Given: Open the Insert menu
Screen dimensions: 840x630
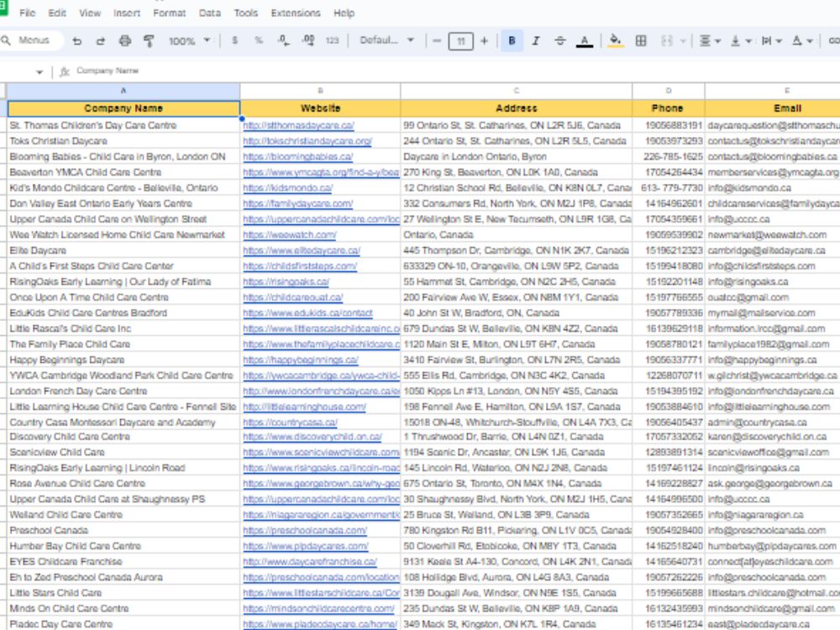Looking at the screenshot, I should coord(127,13).
